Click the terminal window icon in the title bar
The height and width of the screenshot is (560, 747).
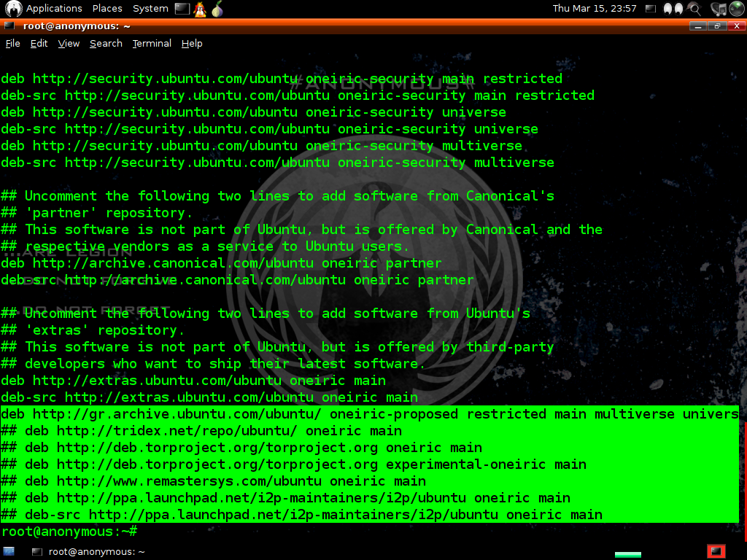[x=9, y=26]
